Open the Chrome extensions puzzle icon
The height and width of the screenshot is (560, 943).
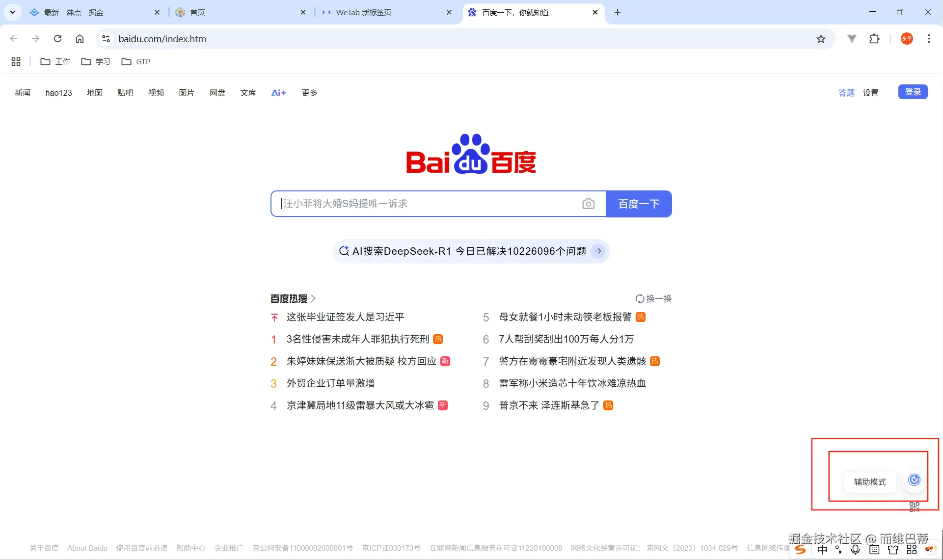point(875,39)
